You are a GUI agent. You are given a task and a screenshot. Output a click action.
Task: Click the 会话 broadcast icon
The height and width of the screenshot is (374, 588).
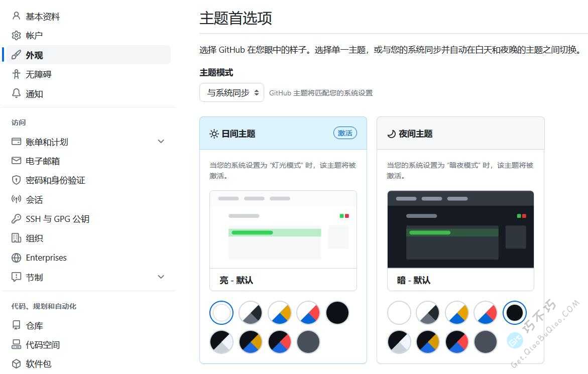pyautogui.click(x=17, y=199)
